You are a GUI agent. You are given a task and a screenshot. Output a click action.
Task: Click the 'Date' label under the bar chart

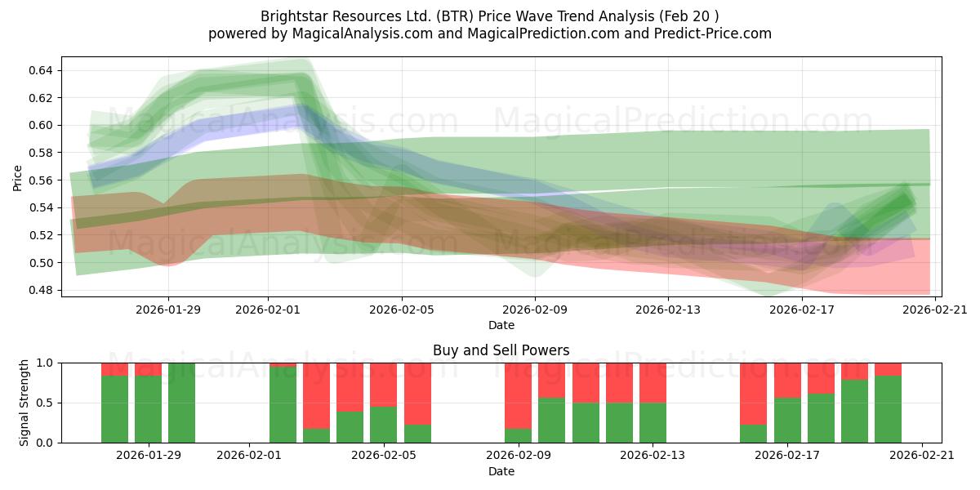(x=501, y=471)
